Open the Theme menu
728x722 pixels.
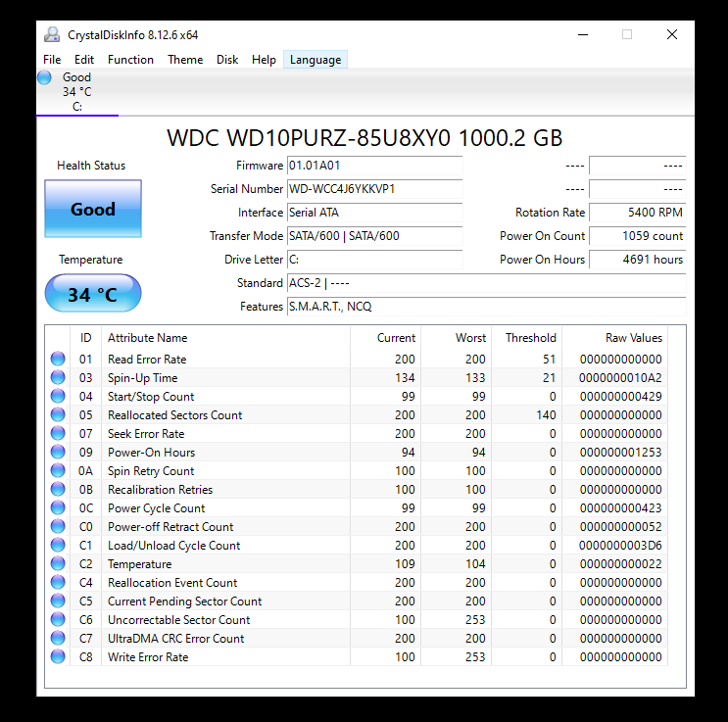185,60
